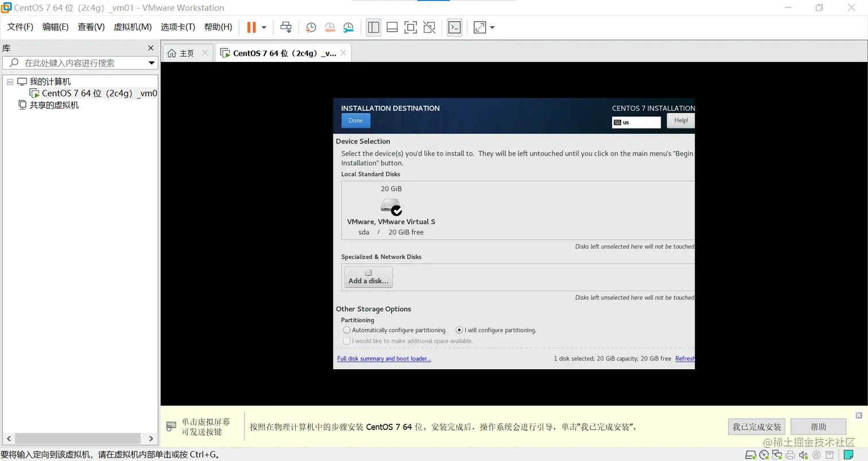Viewport: 868px width, 461px height.
Task: Click the printer status bar icon
Action: pyautogui.click(x=790, y=455)
